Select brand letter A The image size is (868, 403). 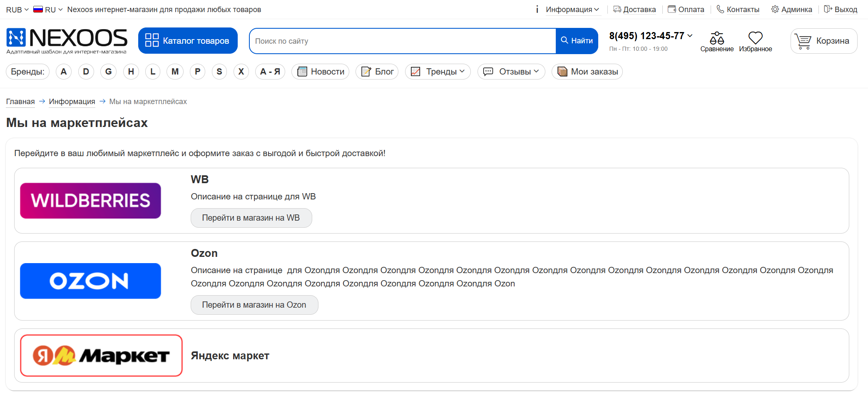[64, 72]
